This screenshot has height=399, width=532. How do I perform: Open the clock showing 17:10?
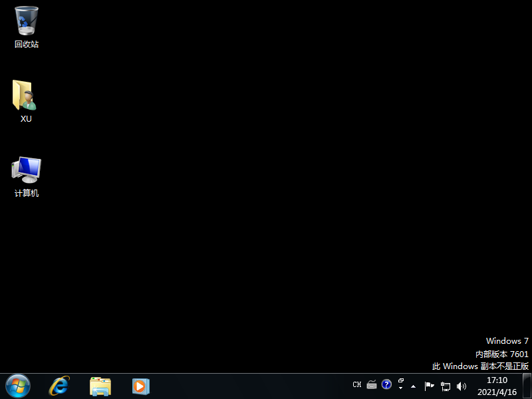497,380
